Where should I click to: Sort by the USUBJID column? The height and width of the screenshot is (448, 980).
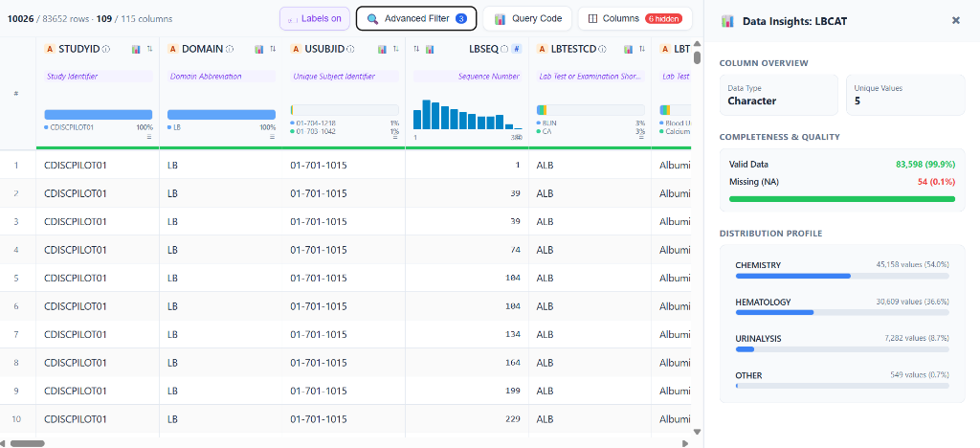point(395,49)
